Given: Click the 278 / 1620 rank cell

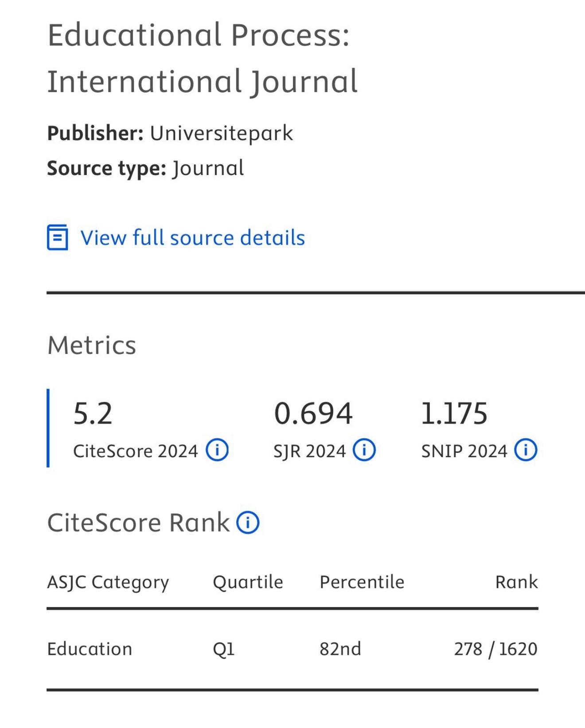Looking at the screenshot, I should [x=495, y=649].
